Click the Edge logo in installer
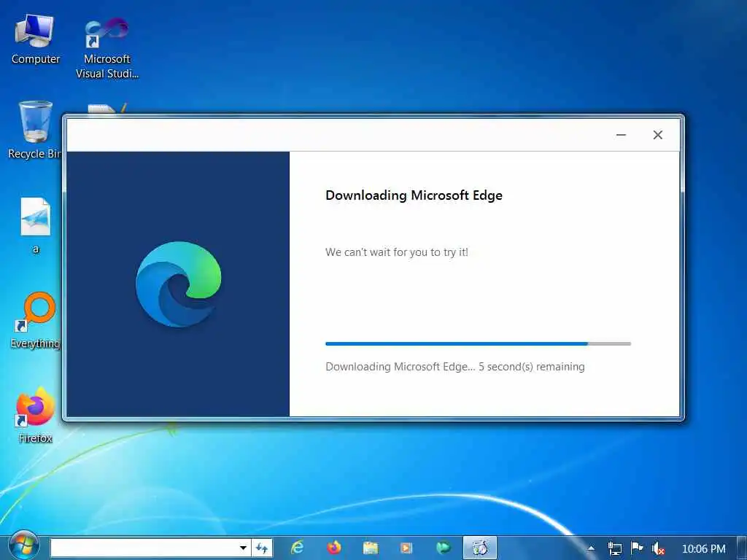This screenshot has height=560, width=747. (178, 284)
